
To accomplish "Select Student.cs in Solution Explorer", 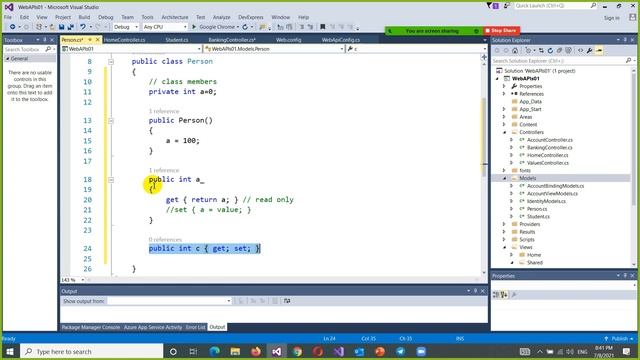I will (538, 217).
